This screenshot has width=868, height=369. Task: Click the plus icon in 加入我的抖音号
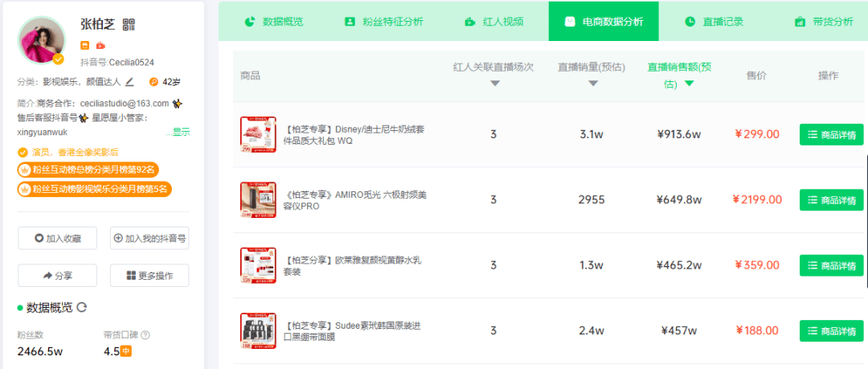[118, 238]
